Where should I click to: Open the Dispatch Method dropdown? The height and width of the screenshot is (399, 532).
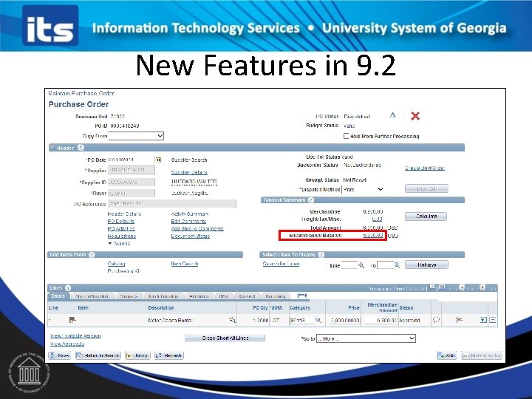click(x=363, y=189)
